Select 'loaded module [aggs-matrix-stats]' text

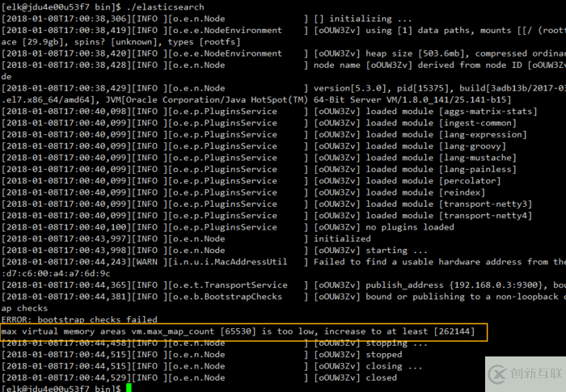pos(451,112)
